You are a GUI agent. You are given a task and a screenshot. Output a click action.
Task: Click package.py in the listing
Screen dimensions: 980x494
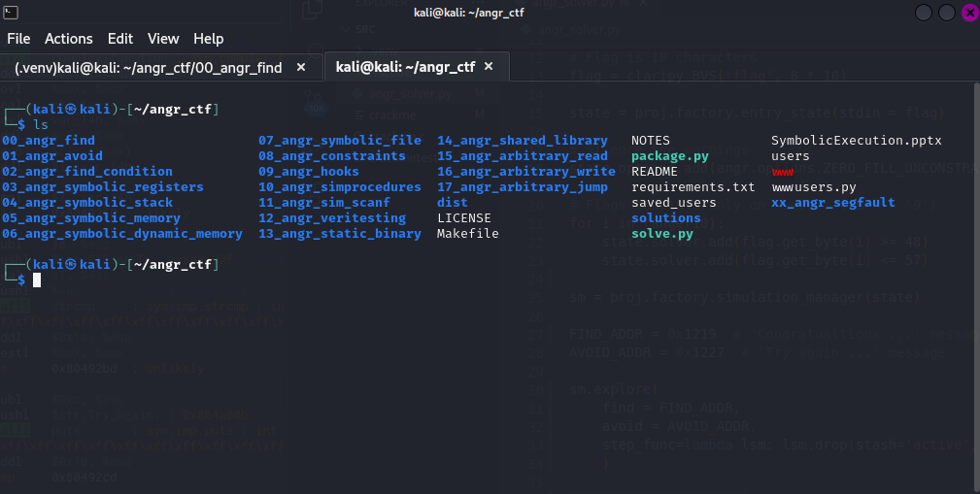(669, 156)
